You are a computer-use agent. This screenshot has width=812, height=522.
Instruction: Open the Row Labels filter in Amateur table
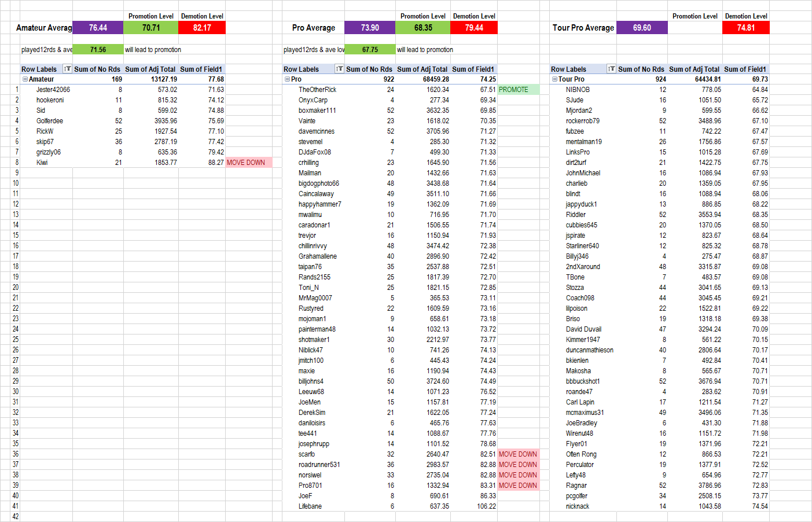[67, 69]
